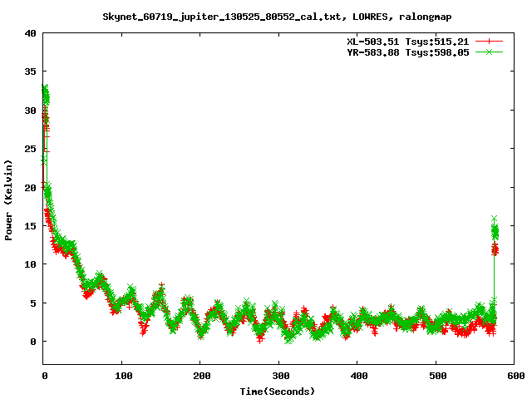Click the x-axis tick label 100
Screen dimensions: 532x399
(x=124, y=376)
